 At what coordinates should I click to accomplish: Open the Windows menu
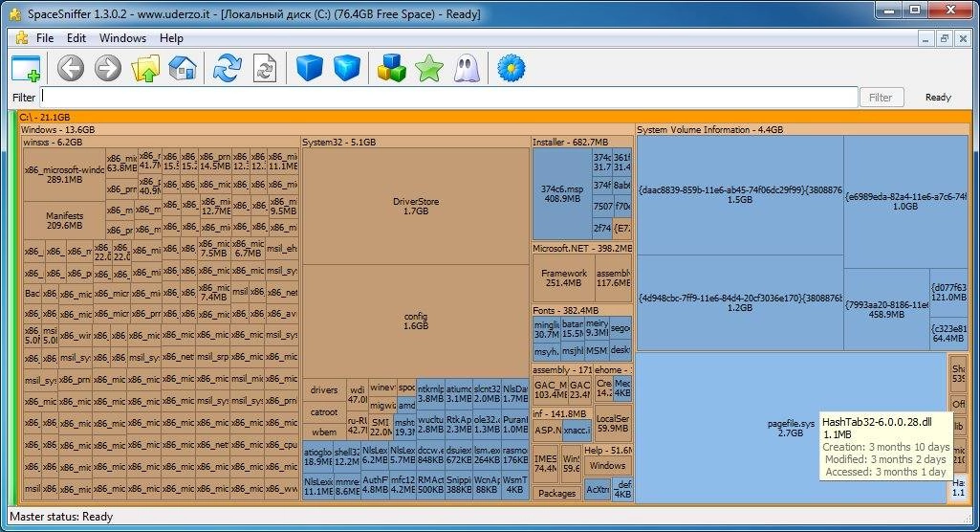click(x=122, y=38)
